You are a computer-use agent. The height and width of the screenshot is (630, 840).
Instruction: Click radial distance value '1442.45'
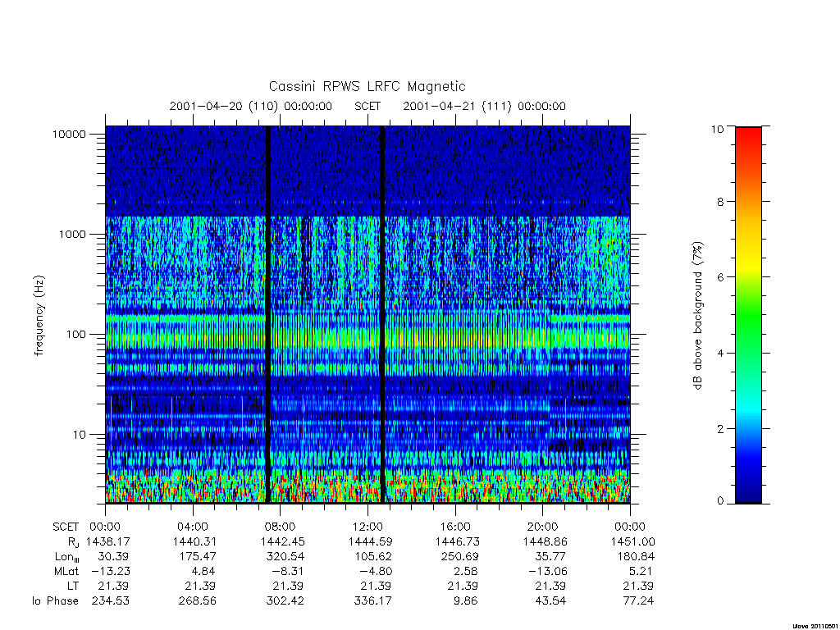click(283, 541)
